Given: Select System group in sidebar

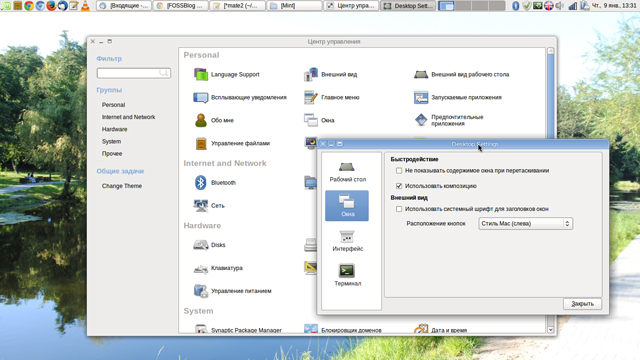Looking at the screenshot, I should [x=111, y=142].
